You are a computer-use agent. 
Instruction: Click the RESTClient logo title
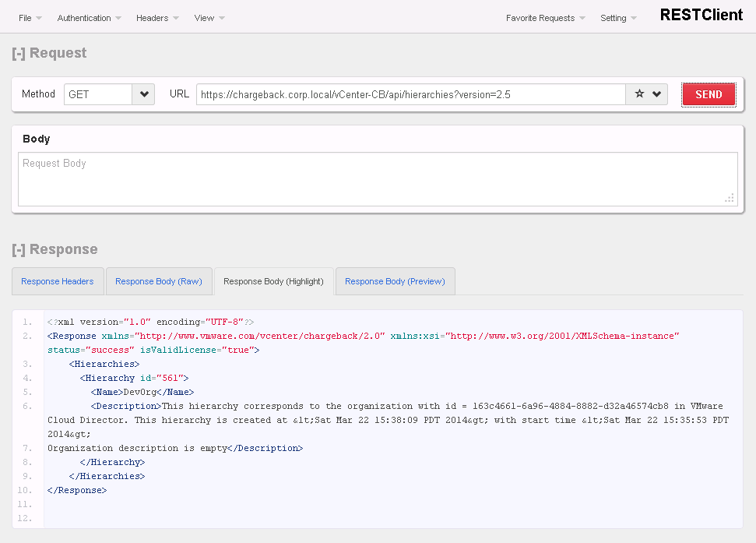(701, 15)
